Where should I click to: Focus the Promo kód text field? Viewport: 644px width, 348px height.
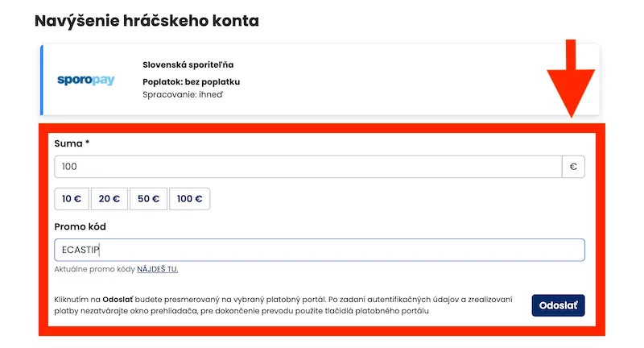click(x=320, y=250)
